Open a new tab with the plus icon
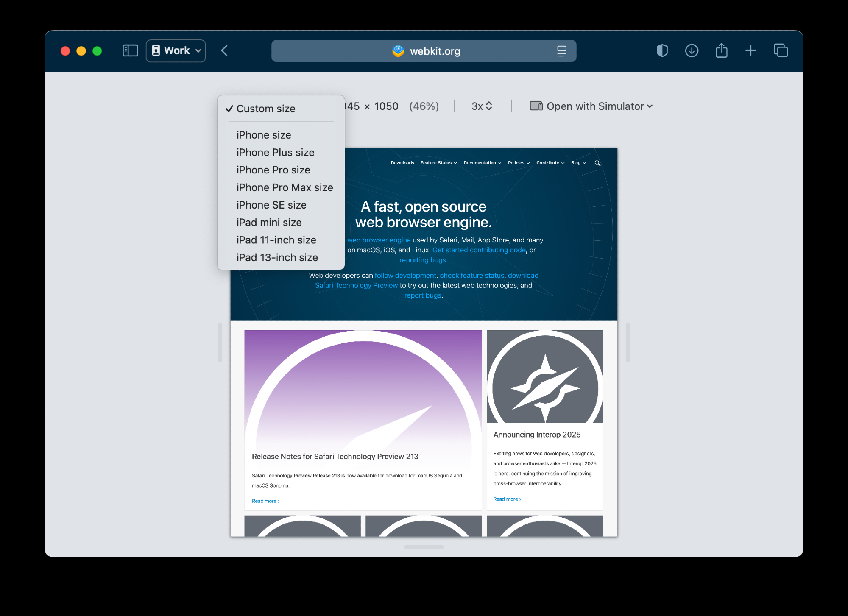The height and width of the screenshot is (616, 848). (750, 51)
